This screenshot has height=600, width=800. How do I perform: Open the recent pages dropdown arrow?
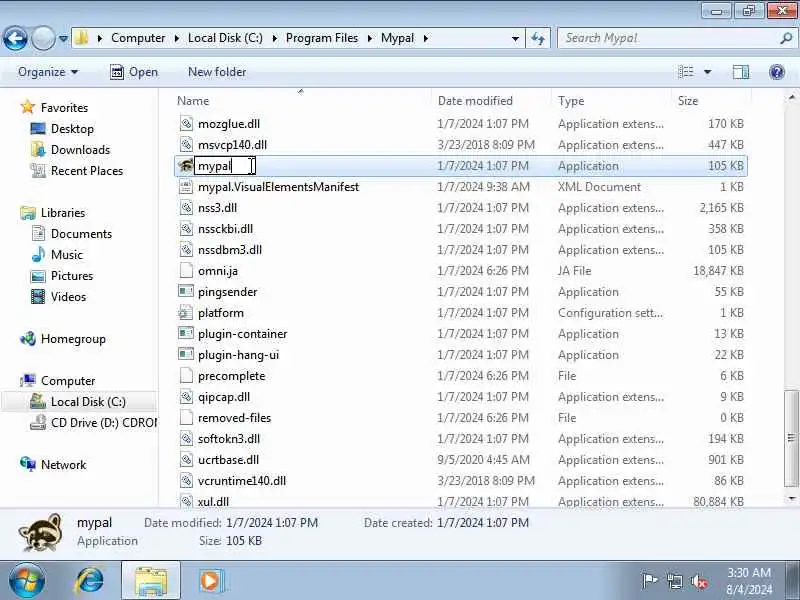[63, 39]
